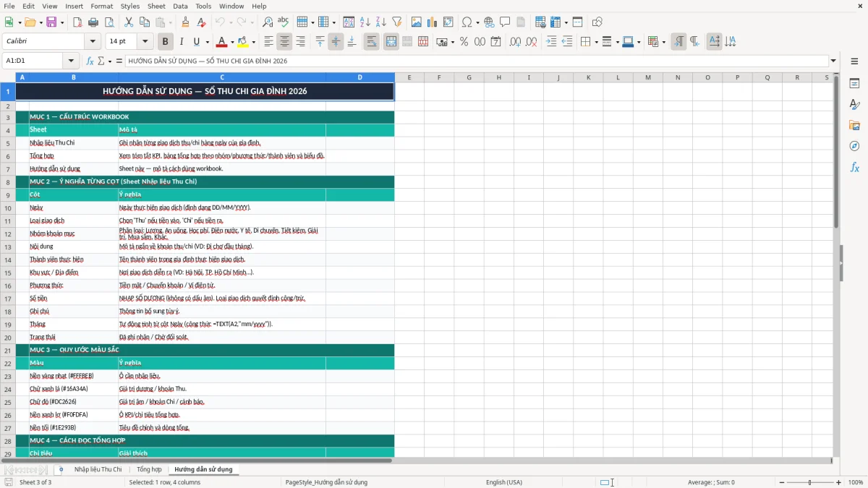
Task: Click Decrease Indent icon
Action: point(567,42)
